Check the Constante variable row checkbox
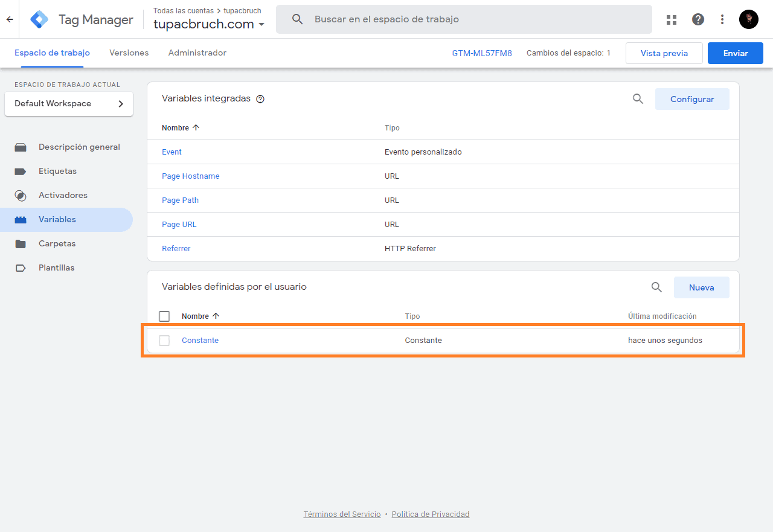This screenshot has height=532, width=773. (164, 340)
